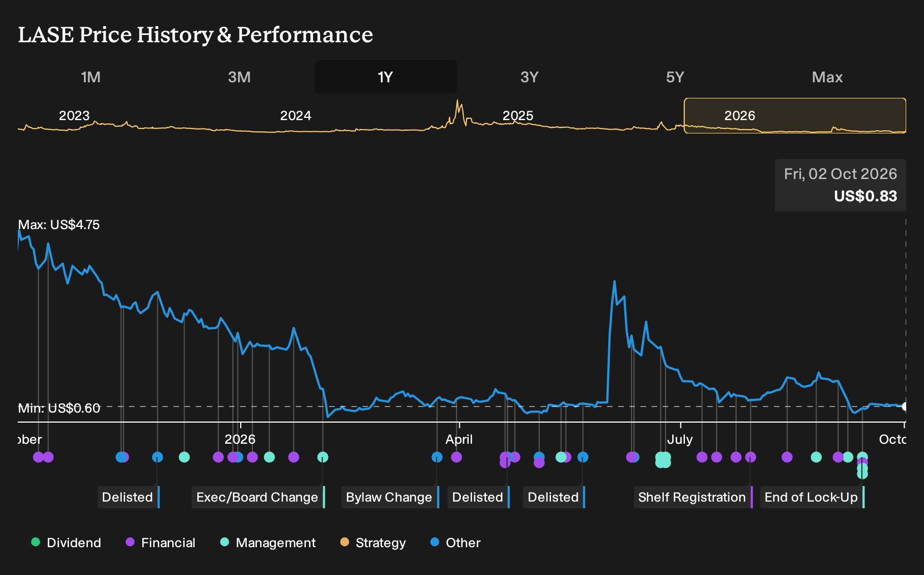Toggle the Management legend filter
Image resolution: width=924 pixels, height=575 pixels.
(268, 543)
